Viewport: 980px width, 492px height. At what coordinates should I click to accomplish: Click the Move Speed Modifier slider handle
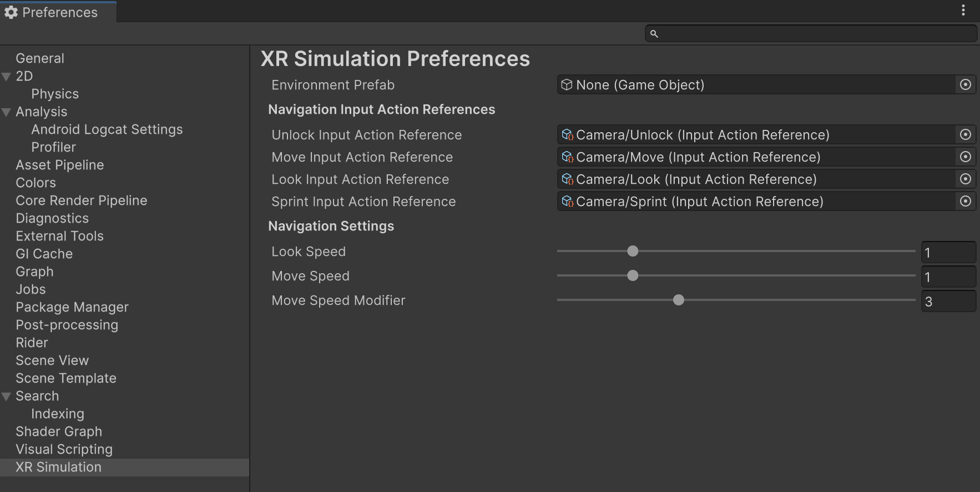click(678, 300)
